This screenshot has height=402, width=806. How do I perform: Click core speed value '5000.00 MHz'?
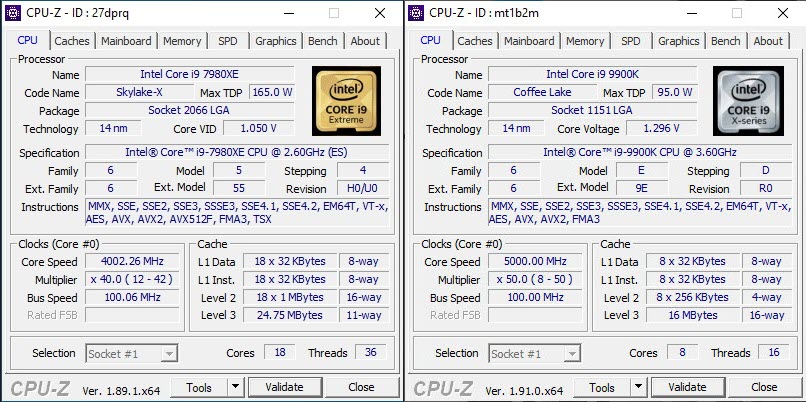(535, 261)
